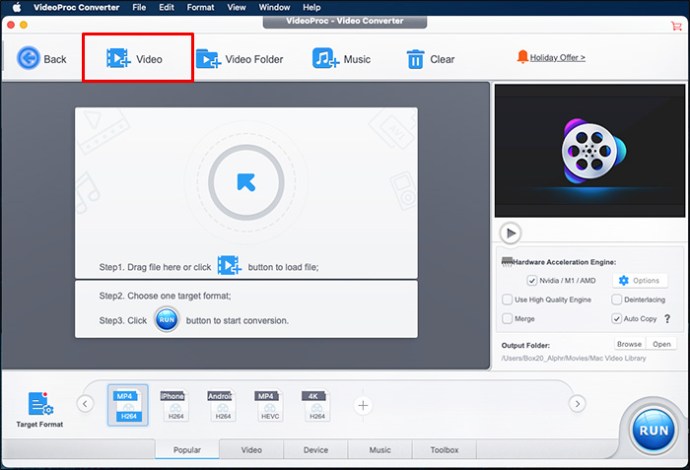Open the Holiday Offer link
The width and height of the screenshot is (690, 470).
(556, 58)
